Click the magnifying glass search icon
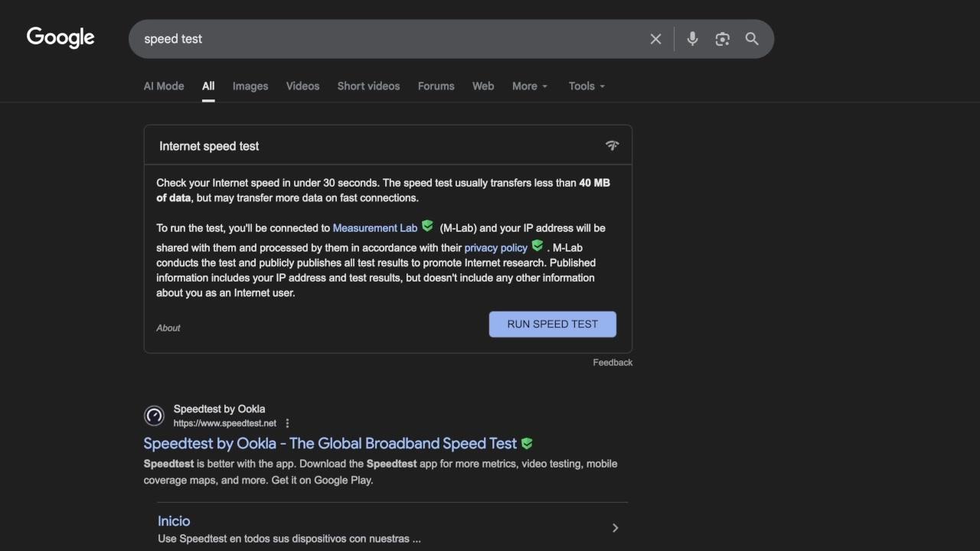 pos(752,39)
